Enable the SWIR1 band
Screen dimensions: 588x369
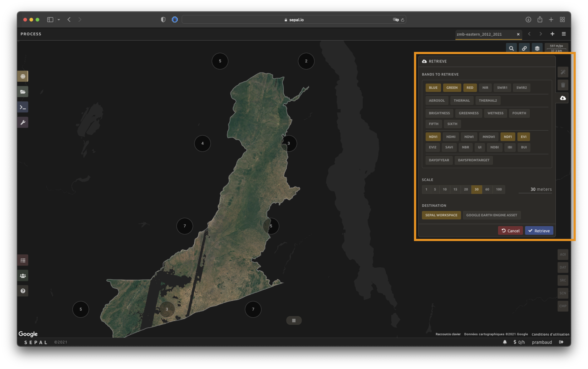coord(502,88)
